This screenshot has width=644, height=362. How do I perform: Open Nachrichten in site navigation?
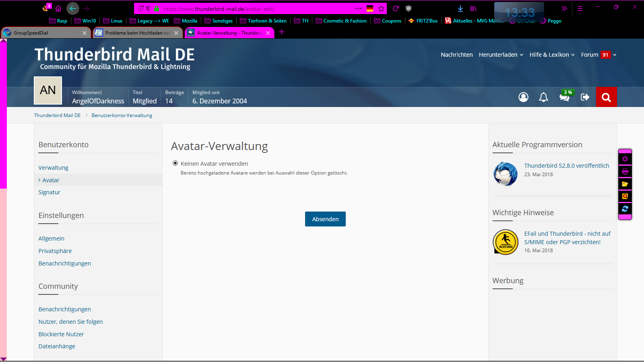coord(457,55)
